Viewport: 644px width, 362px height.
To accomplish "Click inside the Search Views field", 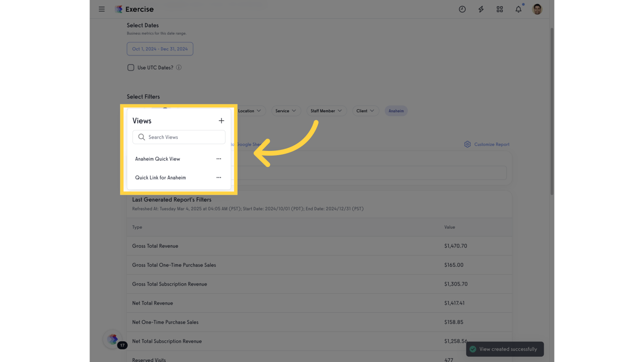I will (x=179, y=137).
